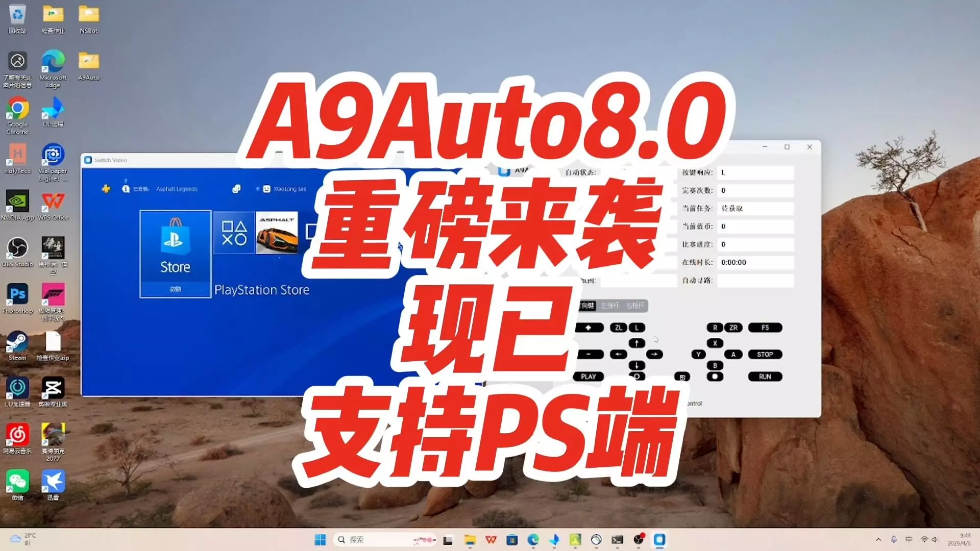Image resolution: width=980 pixels, height=551 pixels.
Task: Click the STOP button
Action: click(765, 354)
